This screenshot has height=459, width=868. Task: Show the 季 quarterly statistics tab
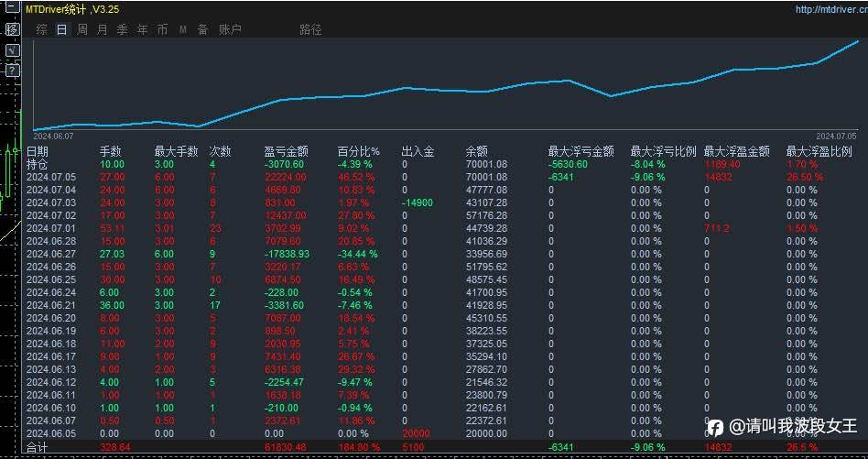122,30
